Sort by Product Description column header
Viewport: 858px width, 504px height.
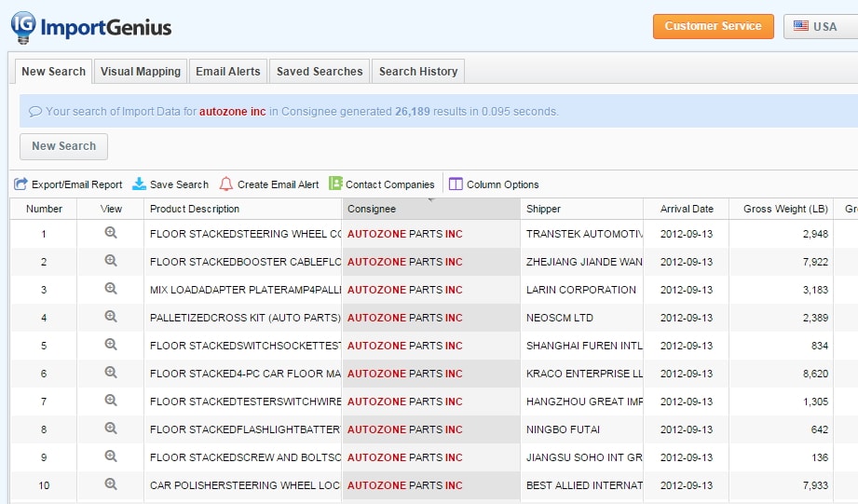tap(242, 209)
